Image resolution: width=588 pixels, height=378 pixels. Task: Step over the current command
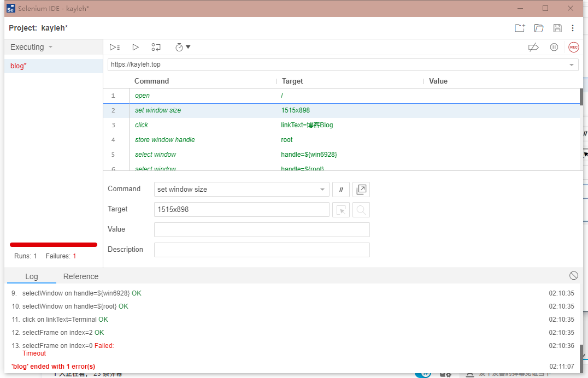(156, 47)
